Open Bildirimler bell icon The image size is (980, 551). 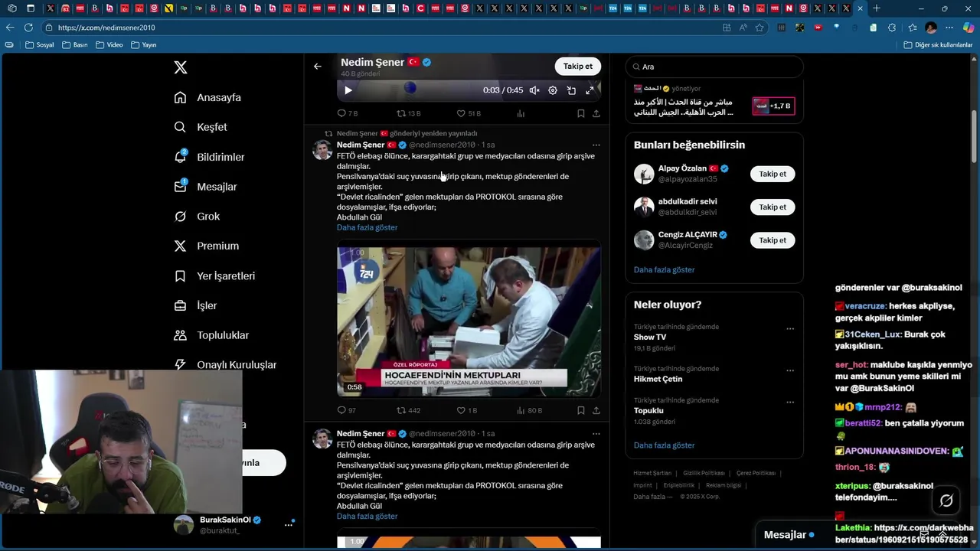180,157
